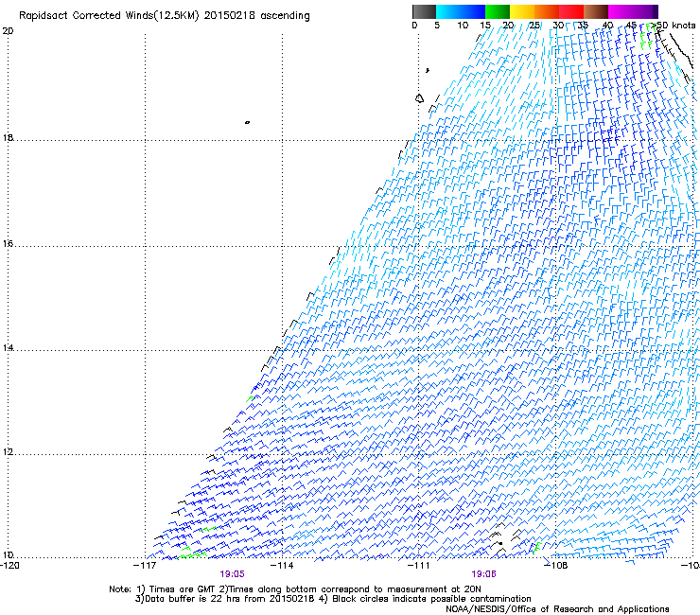Click the latitude label 20 on the left axis
The width and height of the screenshot is (700, 615).
[x=8, y=31]
